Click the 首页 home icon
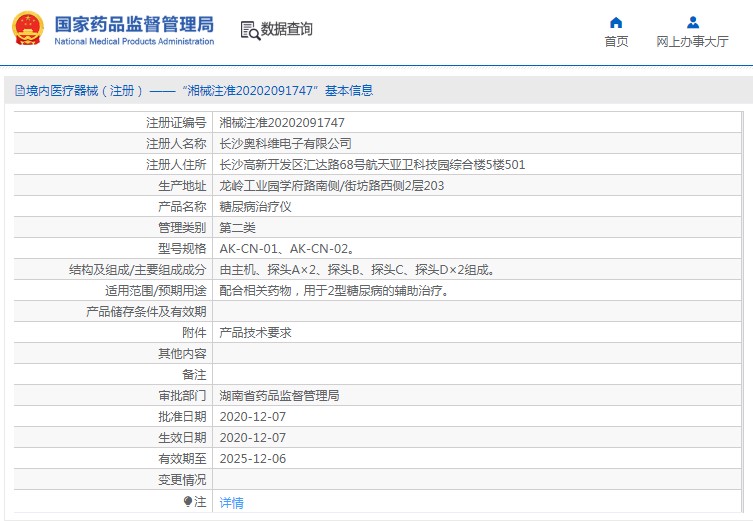 click(616, 23)
